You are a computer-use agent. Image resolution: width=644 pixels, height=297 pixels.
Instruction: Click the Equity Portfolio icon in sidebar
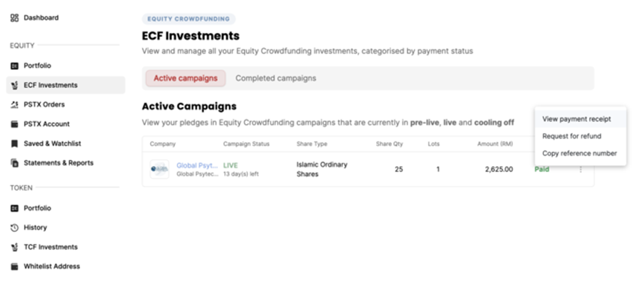tap(14, 66)
